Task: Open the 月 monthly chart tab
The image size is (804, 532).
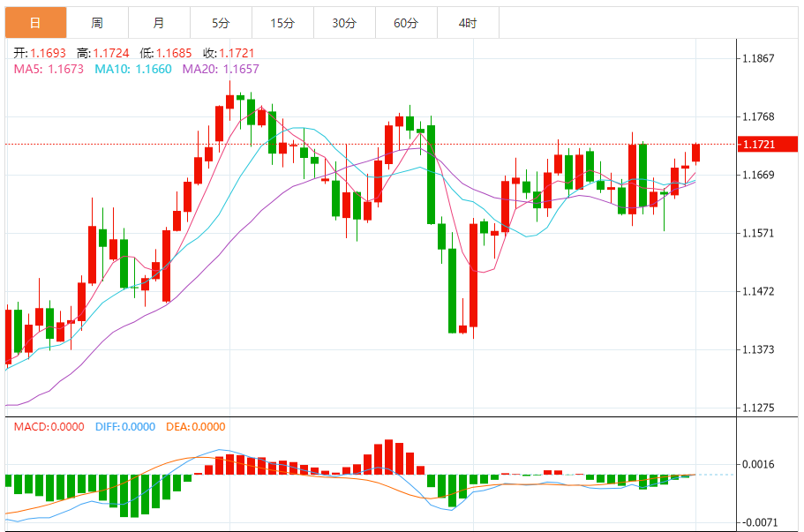Action: [x=159, y=23]
